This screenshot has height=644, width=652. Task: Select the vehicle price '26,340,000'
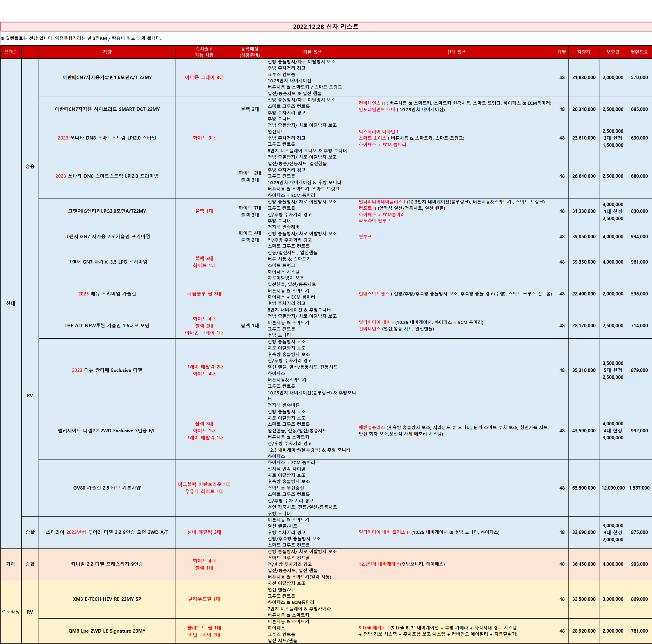click(x=584, y=109)
